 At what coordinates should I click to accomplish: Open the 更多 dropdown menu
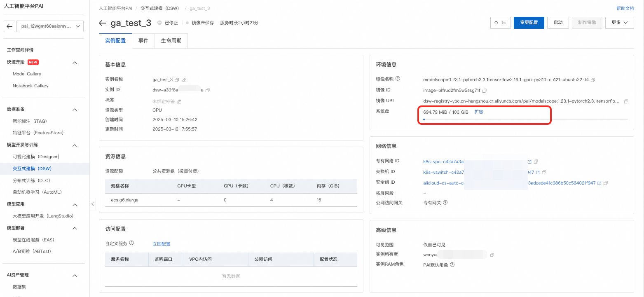(x=619, y=23)
